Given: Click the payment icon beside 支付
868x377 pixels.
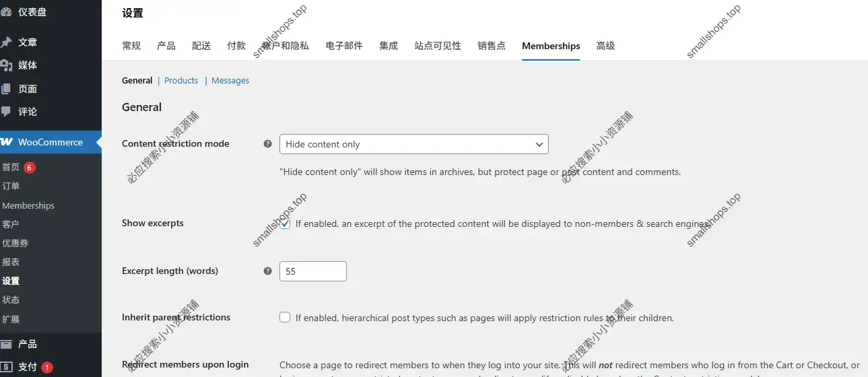Looking at the screenshot, I should [6, 367].
